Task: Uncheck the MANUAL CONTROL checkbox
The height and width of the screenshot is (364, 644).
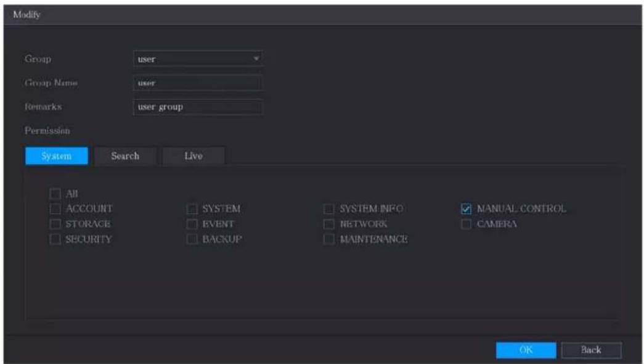Action: point(466,209)
